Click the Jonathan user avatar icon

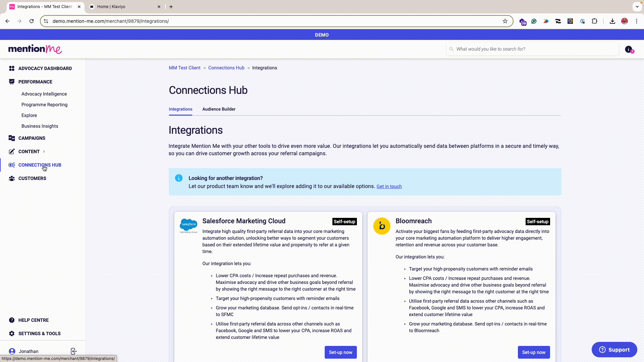pos(12,351)
